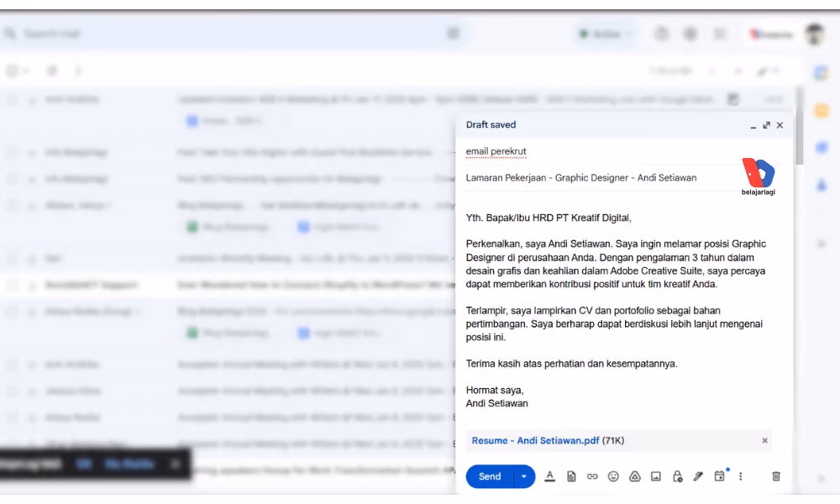Discard the draft with trash icon
840x504 pixels.
[775, 476]
